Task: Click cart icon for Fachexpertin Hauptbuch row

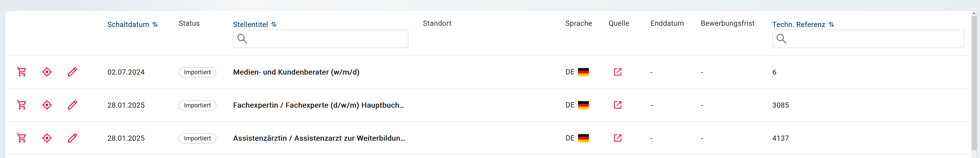Action: pos(22,105)
